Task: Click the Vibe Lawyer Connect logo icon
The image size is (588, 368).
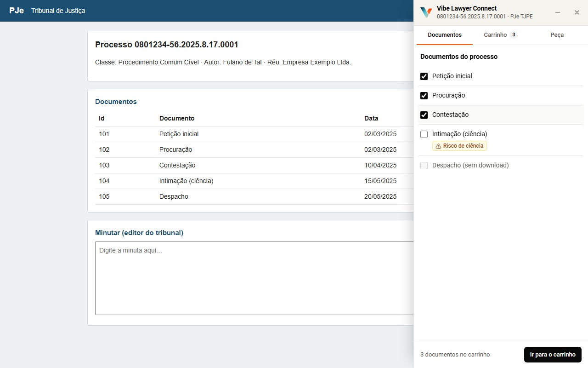Action: (426, 12)
